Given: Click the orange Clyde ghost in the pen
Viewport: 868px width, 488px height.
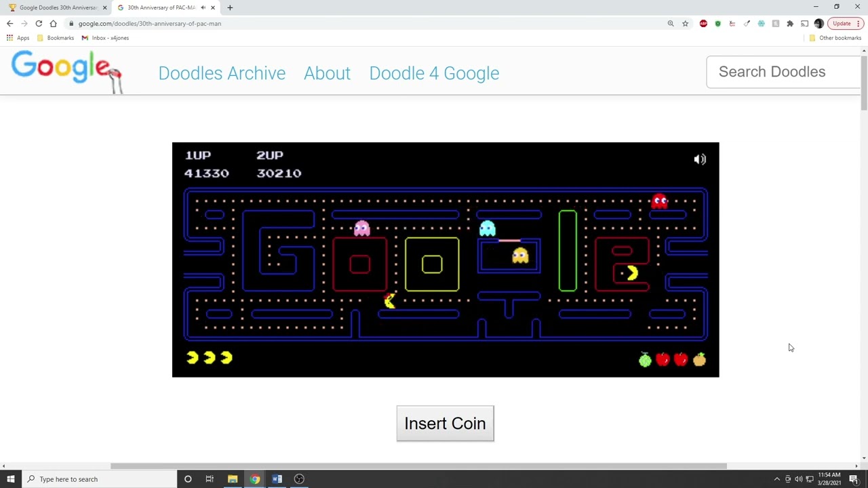Looking at the screenshot, I should click(x=520, y=256).
